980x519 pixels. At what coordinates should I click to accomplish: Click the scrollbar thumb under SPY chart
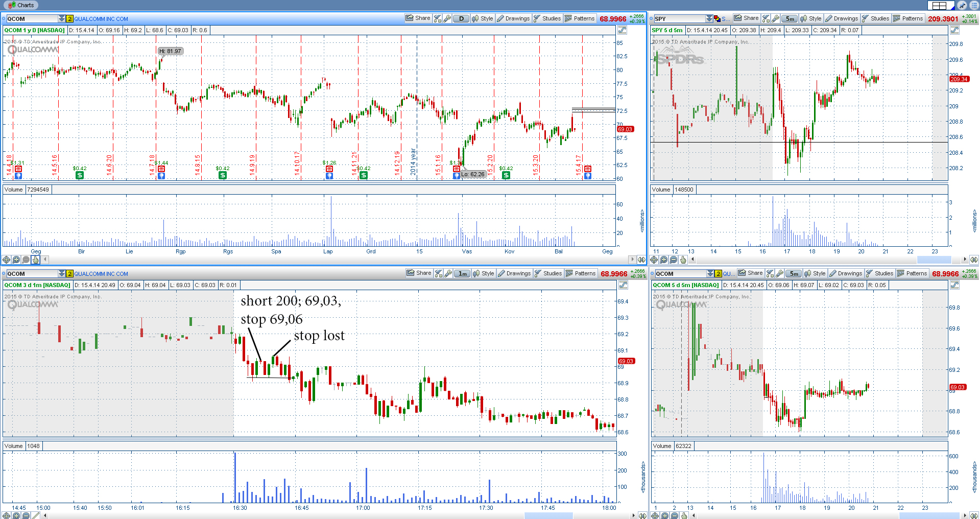(x=934, y=259)
